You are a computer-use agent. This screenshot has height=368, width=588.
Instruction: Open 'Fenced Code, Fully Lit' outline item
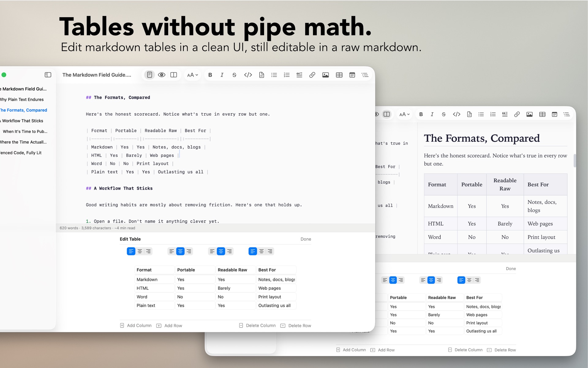tap(21, 153)
